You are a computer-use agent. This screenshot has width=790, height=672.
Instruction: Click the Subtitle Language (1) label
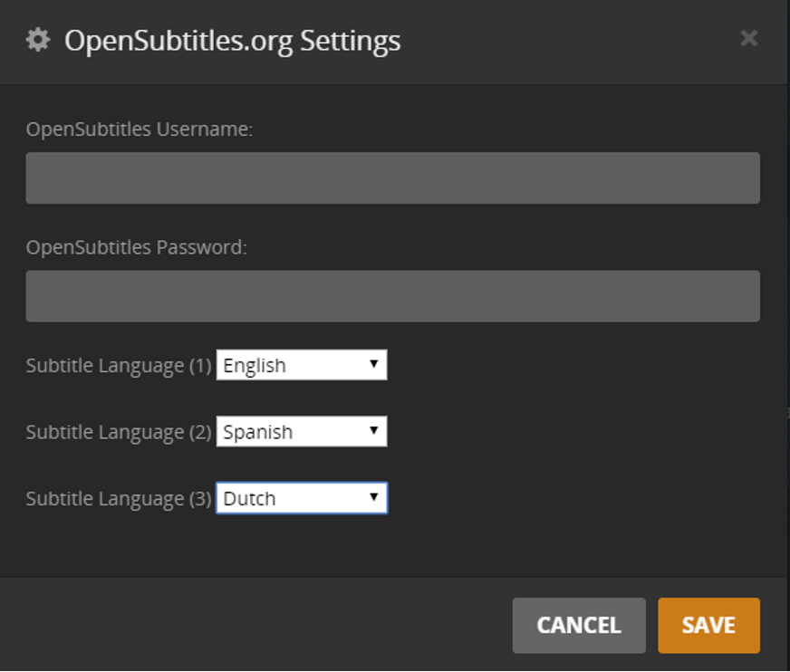click(x=118, y=366)
